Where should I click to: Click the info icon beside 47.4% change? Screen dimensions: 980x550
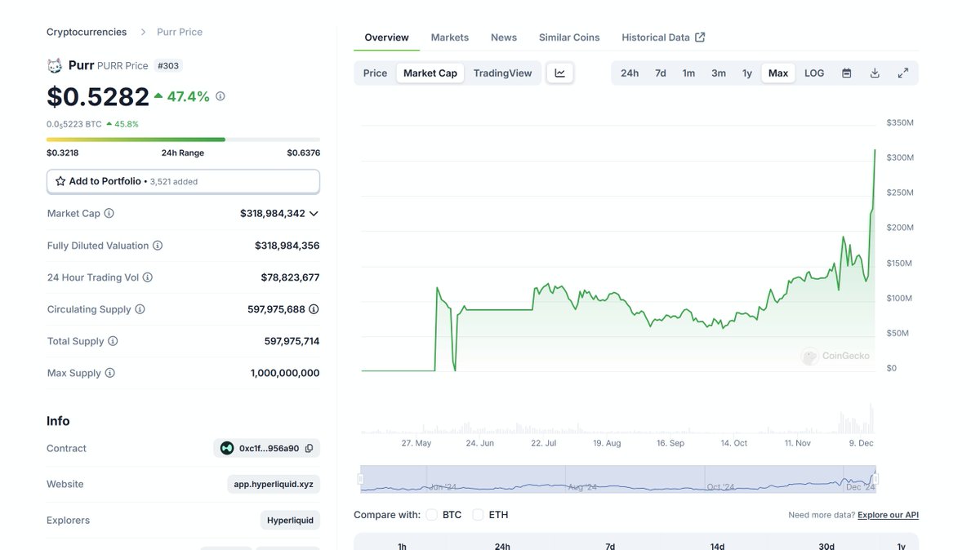click(220, 96)
